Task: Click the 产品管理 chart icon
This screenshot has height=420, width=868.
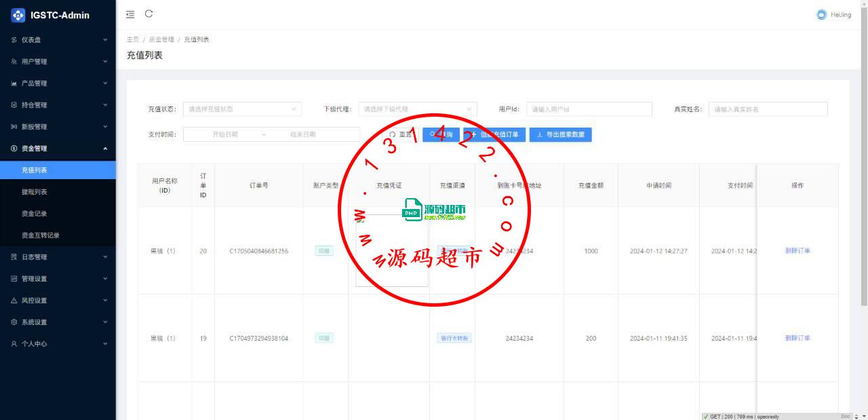Action: pyautogui.click(x=14, y=83)
